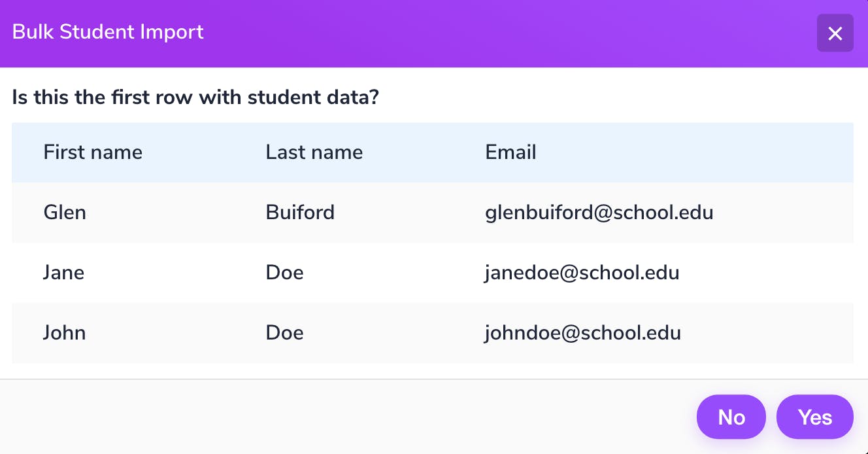Viewport: 868px width, 454px height.
Task: Answer No to first row question
Action: pyautogui.click(x=731, y=417)
